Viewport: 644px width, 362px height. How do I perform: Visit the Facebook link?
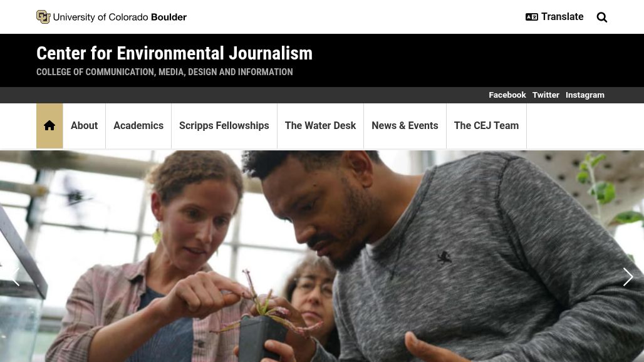tap(507, 95)
